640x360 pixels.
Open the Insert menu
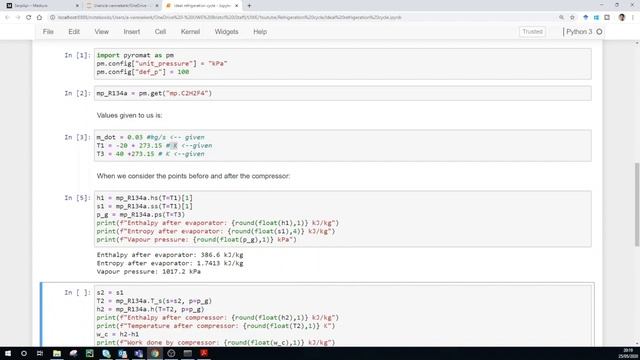click(131, 32)
